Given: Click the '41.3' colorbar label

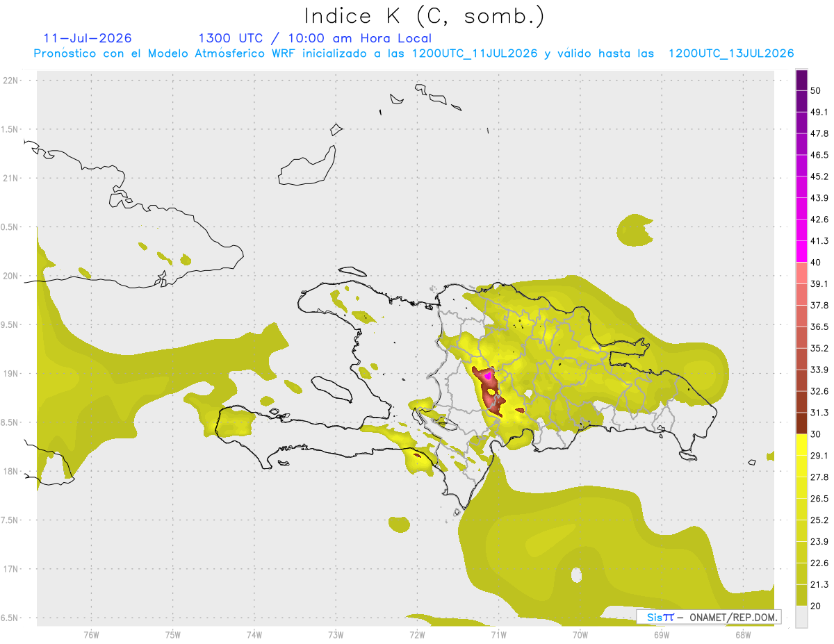Looking at the screenshot, I should point(819,242).
